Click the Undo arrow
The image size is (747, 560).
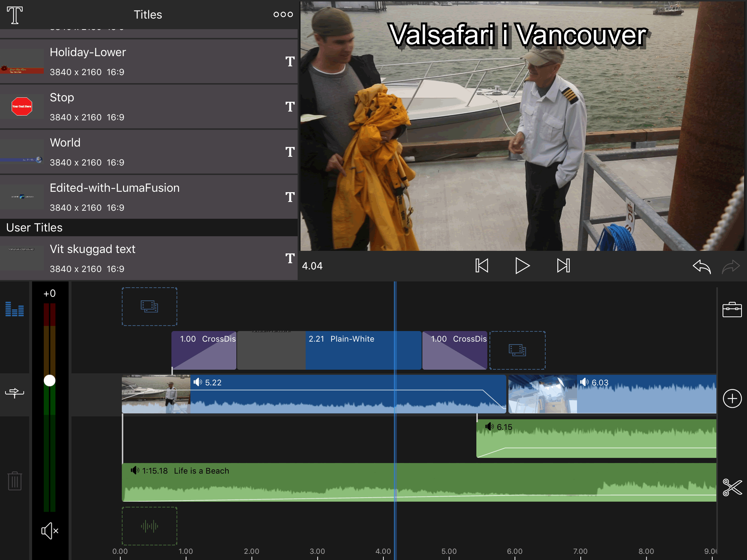[x=701, y=267]
